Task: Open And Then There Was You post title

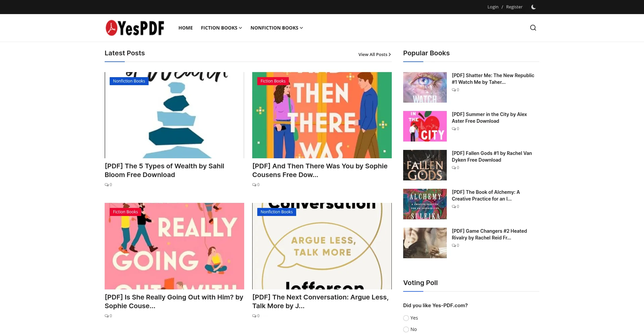Action: pos(320,170)
